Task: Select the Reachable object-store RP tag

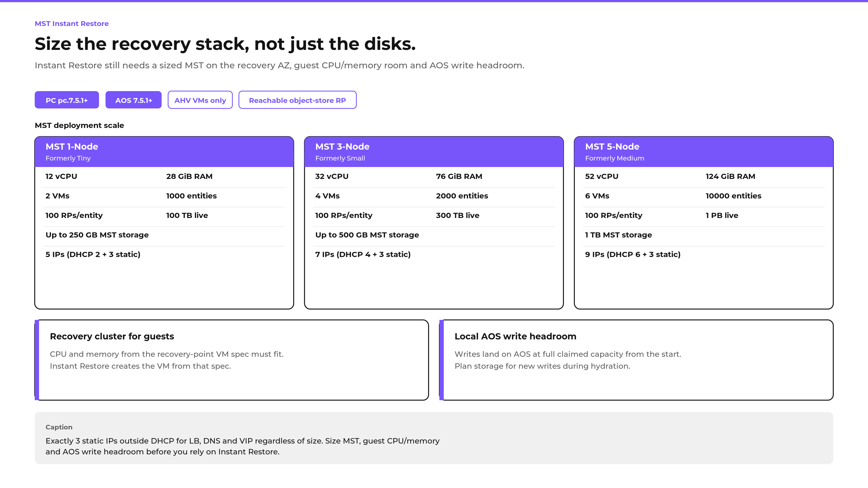Action: 298,100
